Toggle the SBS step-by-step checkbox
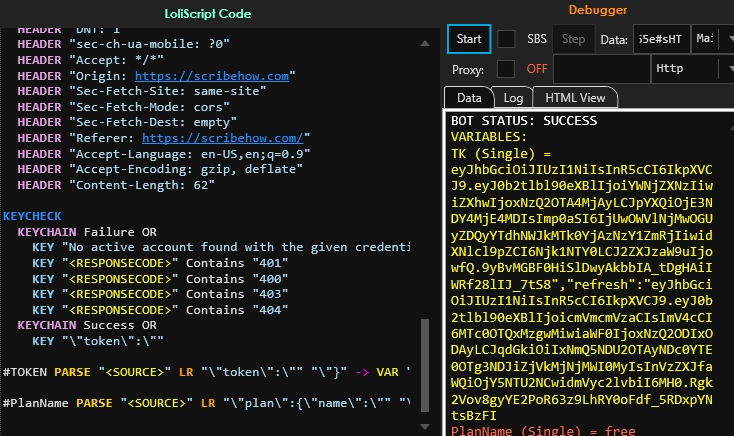This screenshot has width=734, height=436. [x=506, y=39]
